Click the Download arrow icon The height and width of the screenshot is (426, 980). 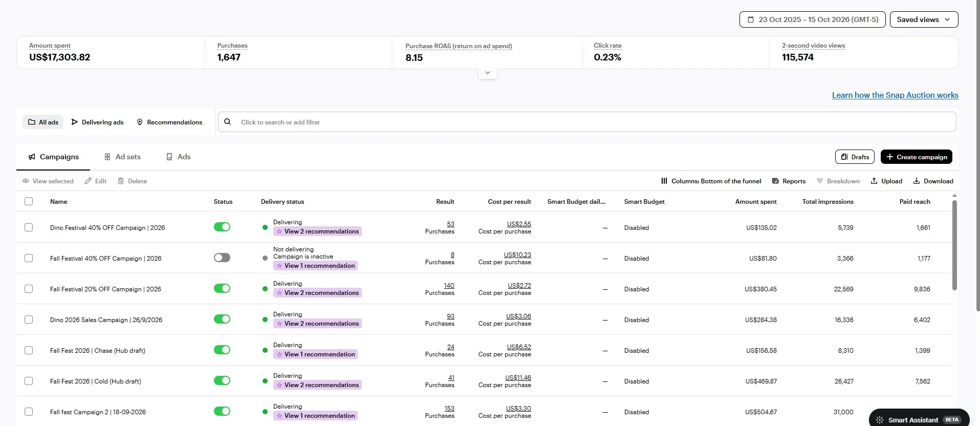click(917, 181)
